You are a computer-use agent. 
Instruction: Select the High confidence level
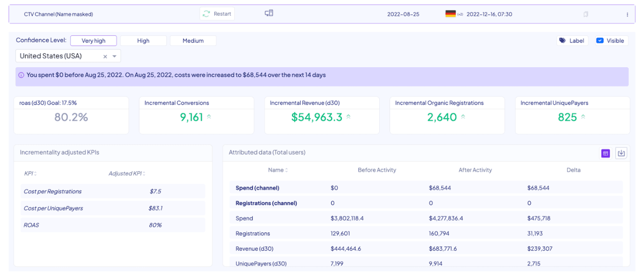point(143,41)
